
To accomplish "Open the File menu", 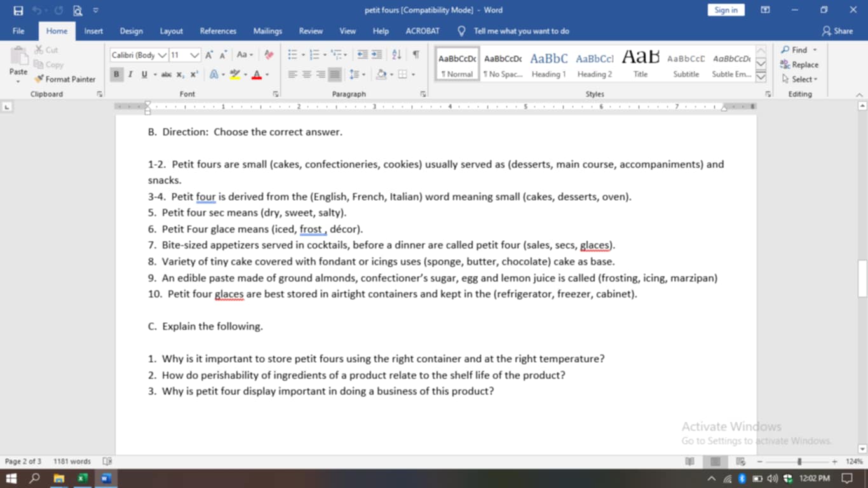I will 18,31.
